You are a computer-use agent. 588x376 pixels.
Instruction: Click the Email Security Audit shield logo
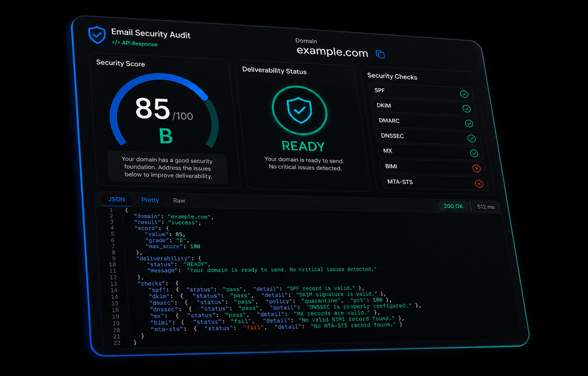[97, 35]
